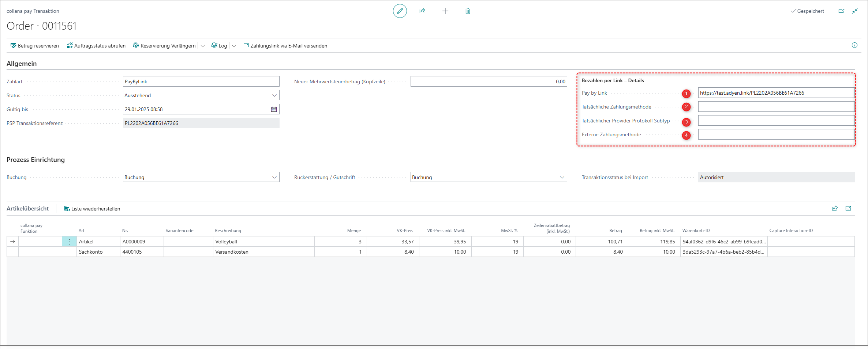This screenshot has width=868, height=349.
Task: Click the collapse page arrows icon
Action: 855,11
